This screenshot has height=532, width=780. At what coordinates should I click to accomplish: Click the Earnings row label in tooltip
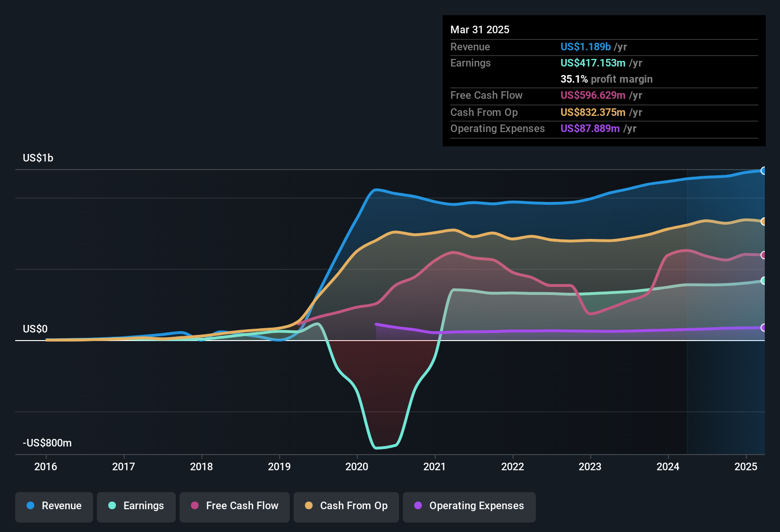coord(470,63)
